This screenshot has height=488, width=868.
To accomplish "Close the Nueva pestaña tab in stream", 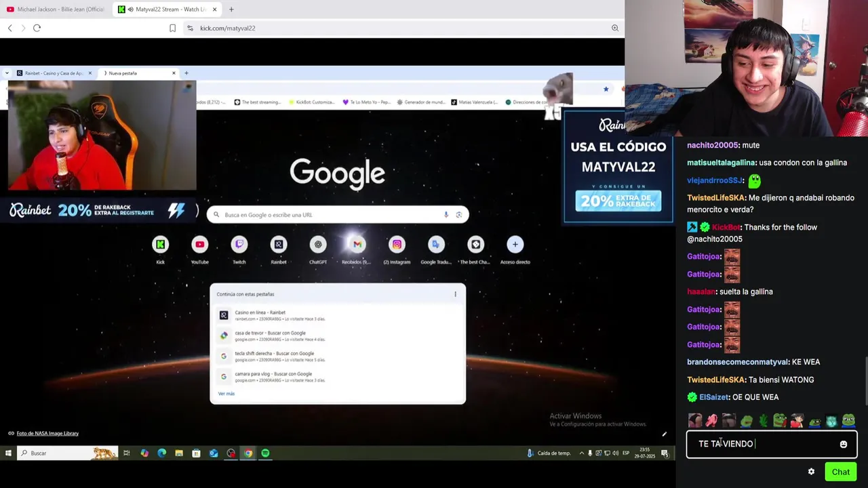I will coord(174,73).
